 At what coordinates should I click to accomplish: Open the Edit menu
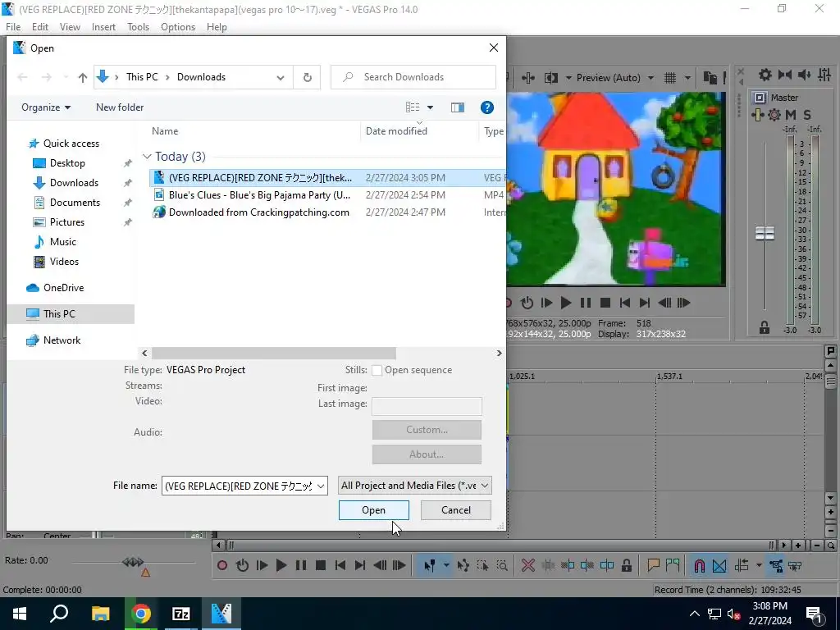point(40,27)
